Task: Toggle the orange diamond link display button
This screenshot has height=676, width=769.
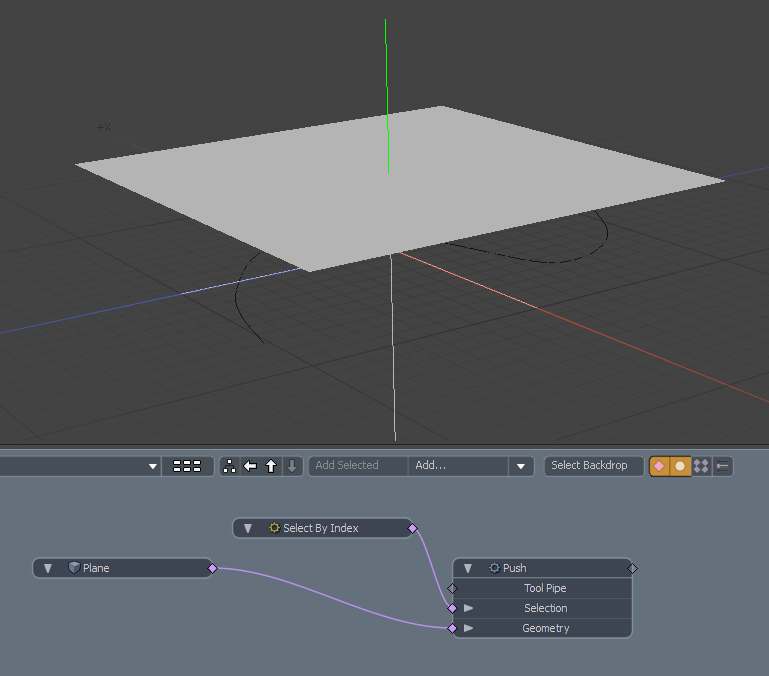Action: pos(659,466)
